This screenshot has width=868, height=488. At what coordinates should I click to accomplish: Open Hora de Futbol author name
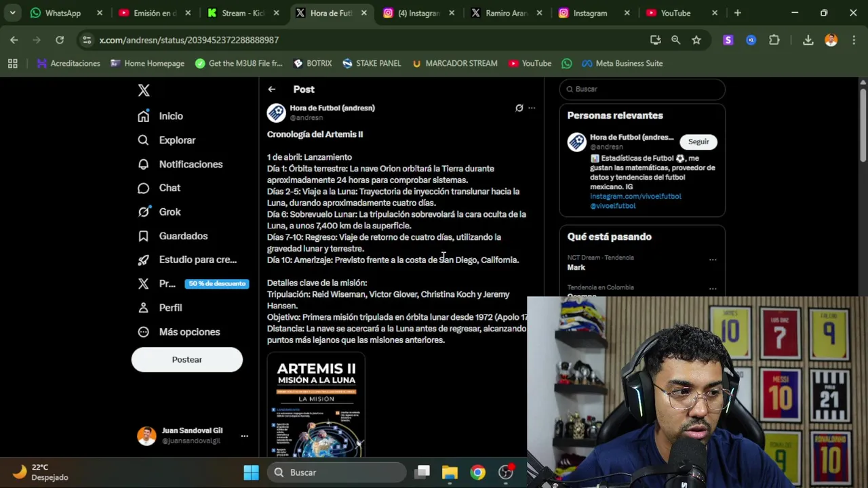coord(332,108)
